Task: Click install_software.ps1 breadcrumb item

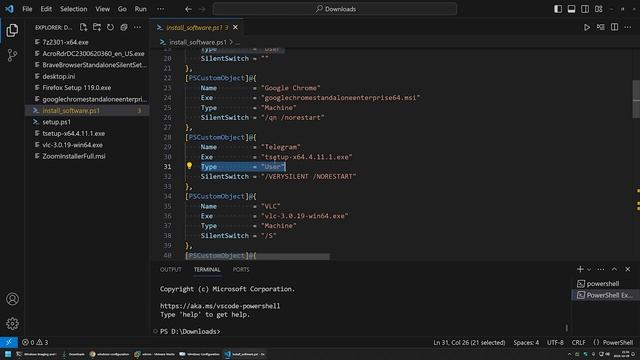Action: (198, 42)
